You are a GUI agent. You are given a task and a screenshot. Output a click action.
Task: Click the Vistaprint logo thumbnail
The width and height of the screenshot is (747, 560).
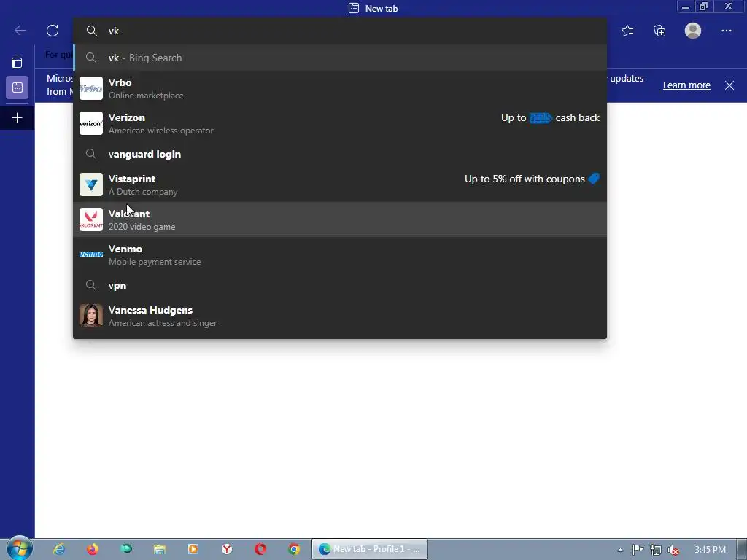(x=91, y=184)
